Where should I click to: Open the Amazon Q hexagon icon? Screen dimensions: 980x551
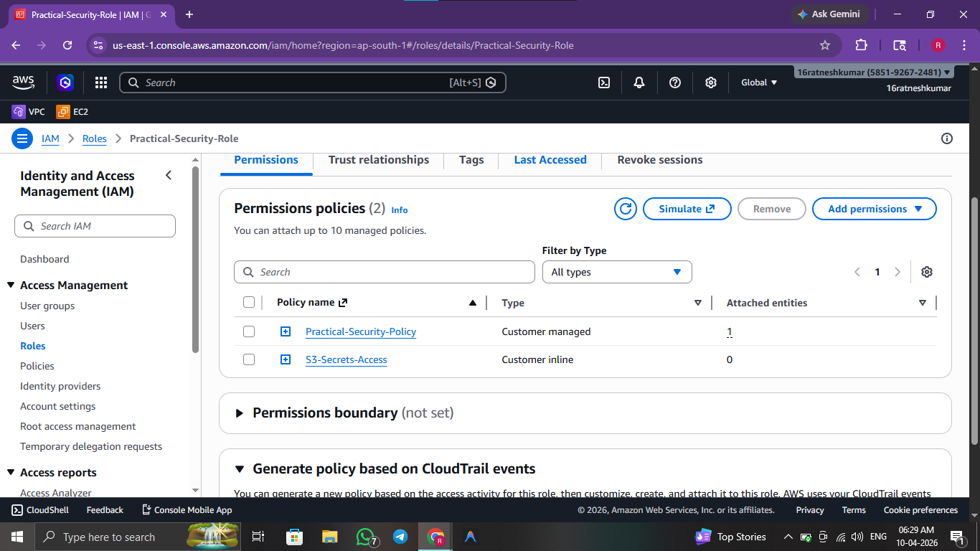tap(66, 83)
